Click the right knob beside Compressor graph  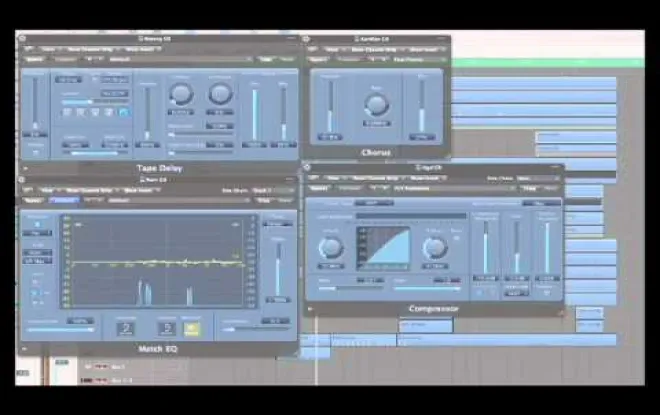click(x=435, y=246)
